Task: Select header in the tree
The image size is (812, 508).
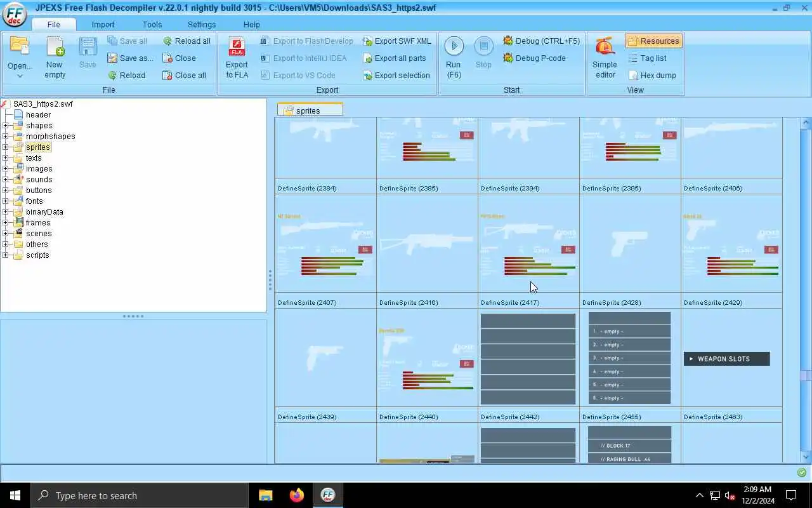Action: 38,114
